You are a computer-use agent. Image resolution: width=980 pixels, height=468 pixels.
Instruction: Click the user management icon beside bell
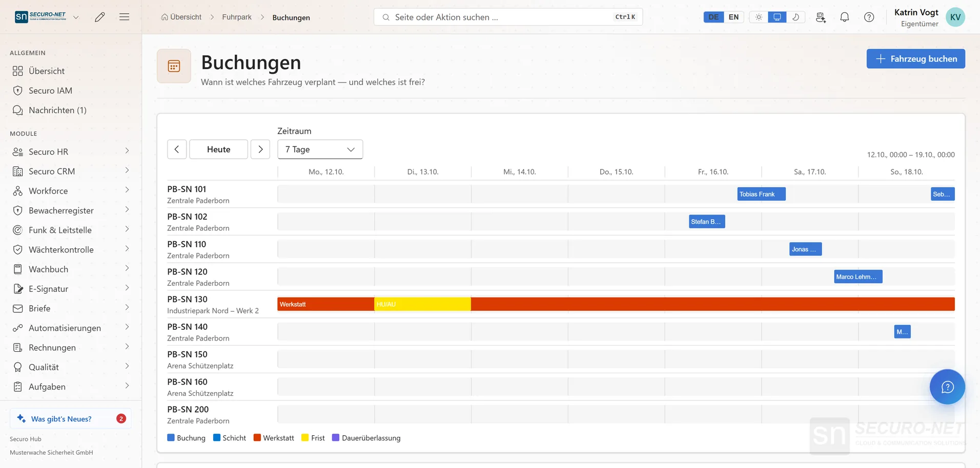click(821, 17)
